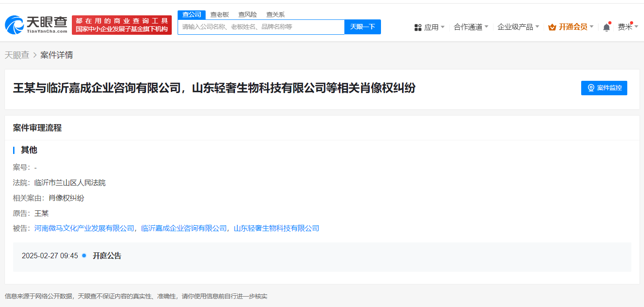Click the court name 临沂市兰山区人民法院
The width and height of the screenshot is (644, 307).
click(70, 183)
